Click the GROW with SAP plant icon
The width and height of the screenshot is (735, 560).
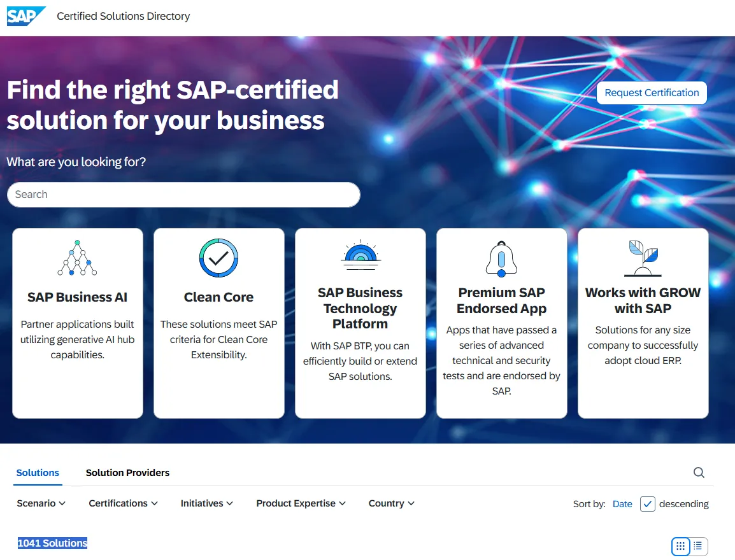point(643,258)
